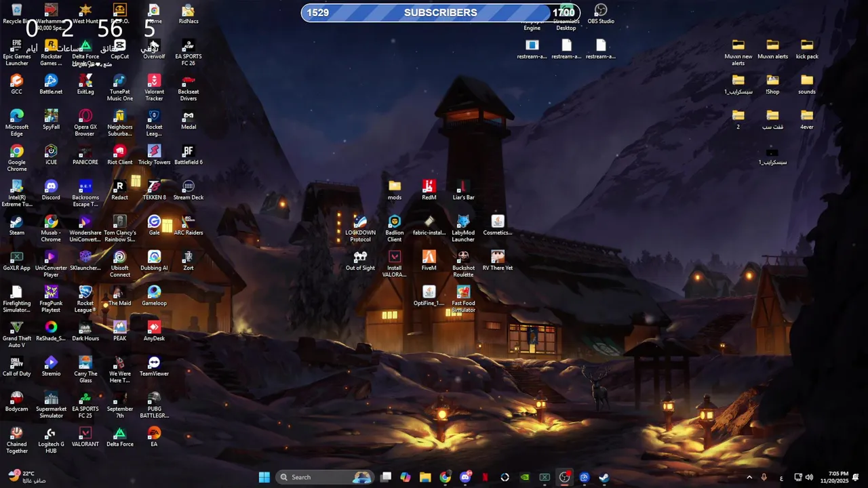
Task: Open the IShop folder
Action: (x=772, y=84)
